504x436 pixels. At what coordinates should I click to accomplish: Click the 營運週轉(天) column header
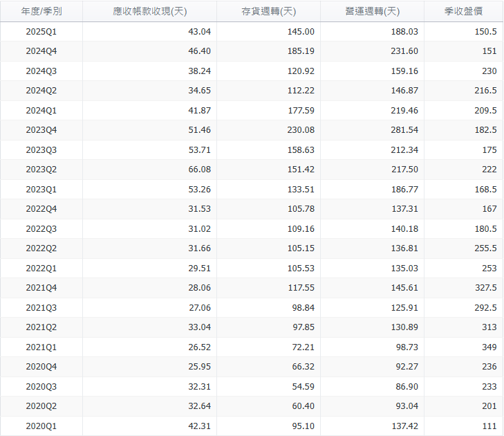point(372,12)
